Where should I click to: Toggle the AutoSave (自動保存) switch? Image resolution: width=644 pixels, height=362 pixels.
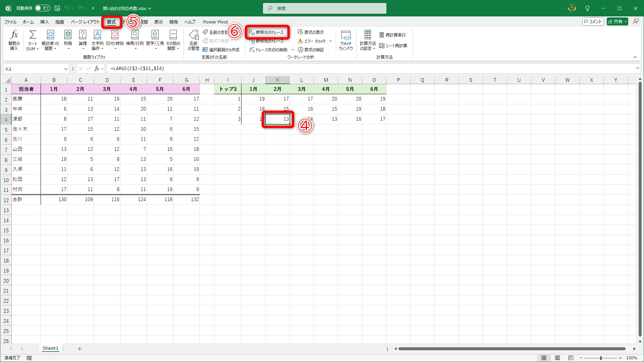pyautogui.click(x=43, y=8)
